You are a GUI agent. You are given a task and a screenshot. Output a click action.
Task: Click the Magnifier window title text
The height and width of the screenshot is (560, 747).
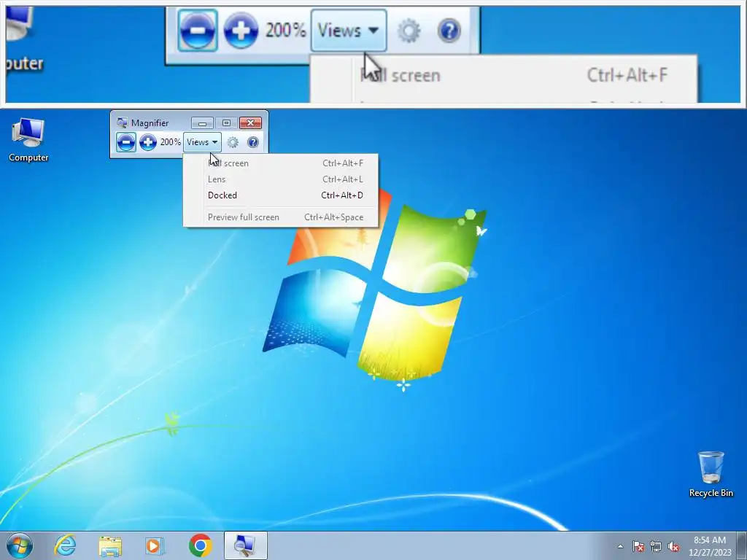point(150,122)
